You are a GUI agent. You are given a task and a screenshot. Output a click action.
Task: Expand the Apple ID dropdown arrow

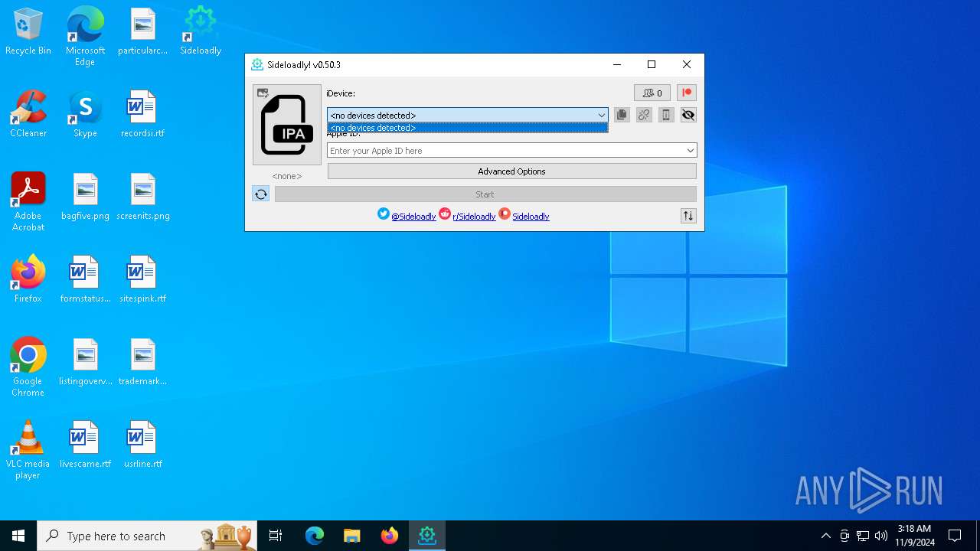[690, 151]
